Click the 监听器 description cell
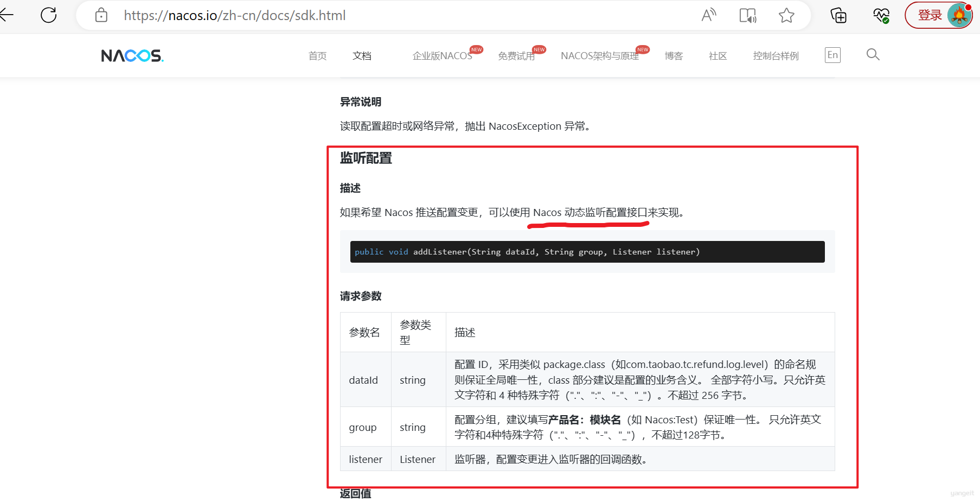The width and height of the screenshot is (980, 502). tap(640, 459)
